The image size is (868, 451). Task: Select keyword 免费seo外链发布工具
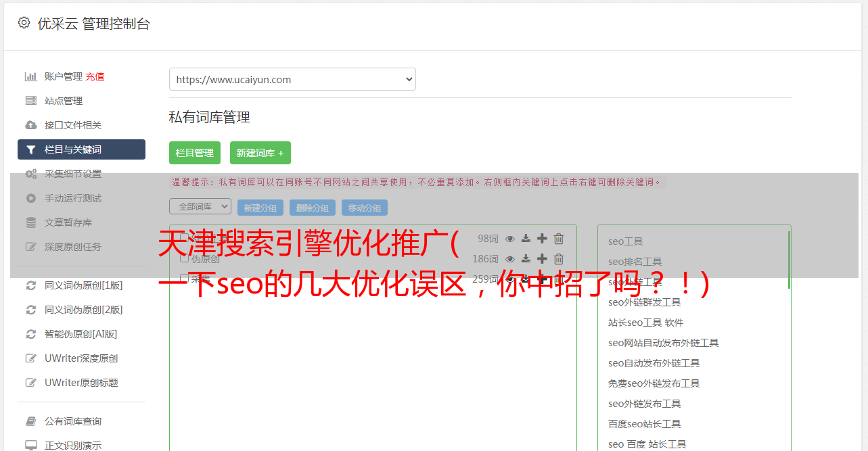654,383
